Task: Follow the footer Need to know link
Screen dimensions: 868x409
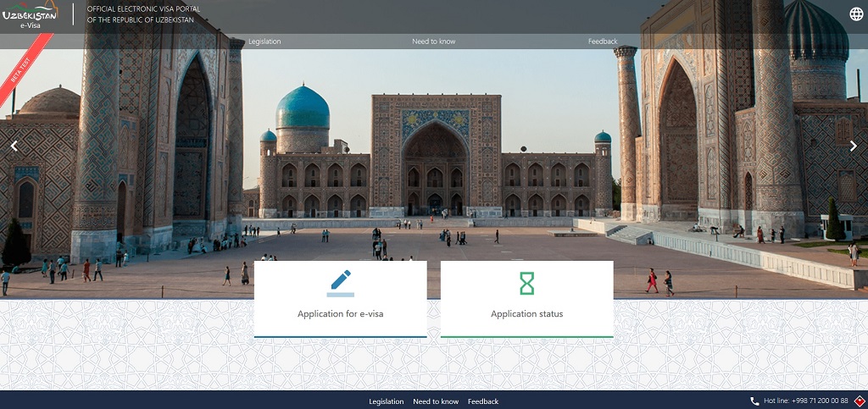Action: 437,402
